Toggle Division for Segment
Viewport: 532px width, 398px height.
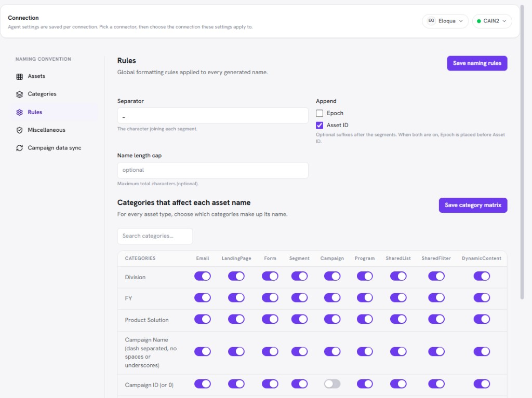tap(299, 276)
